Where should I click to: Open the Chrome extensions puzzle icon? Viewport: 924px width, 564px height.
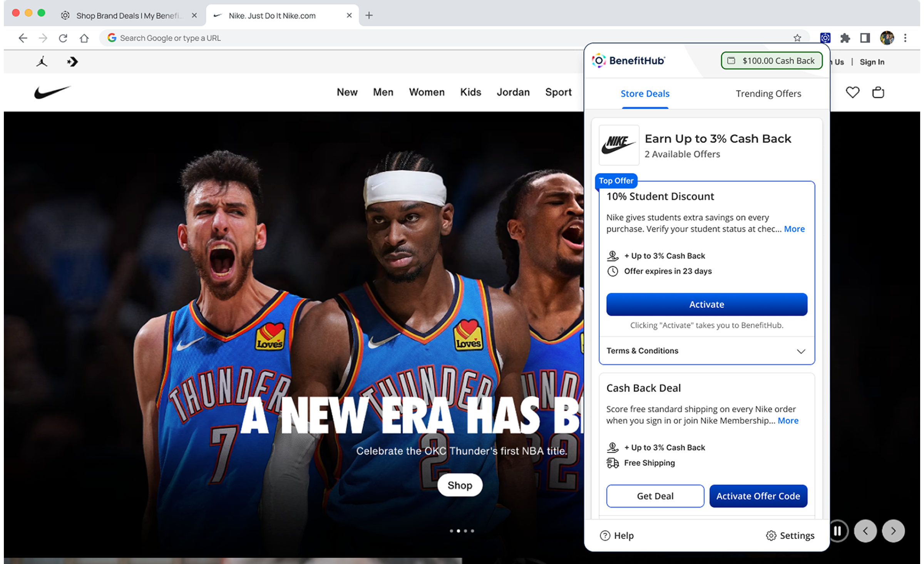[845, 38]
